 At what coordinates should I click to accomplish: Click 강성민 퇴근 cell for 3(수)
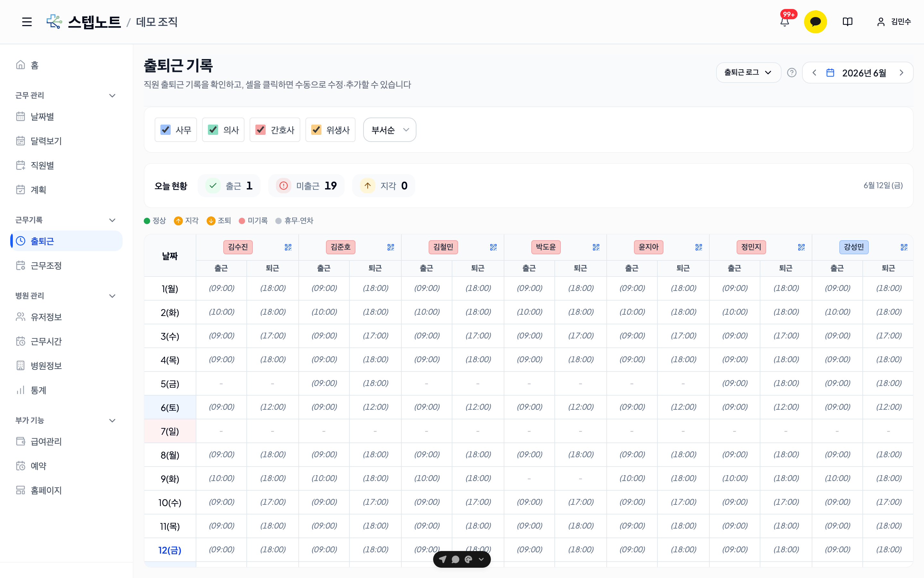tap(888, 336)
